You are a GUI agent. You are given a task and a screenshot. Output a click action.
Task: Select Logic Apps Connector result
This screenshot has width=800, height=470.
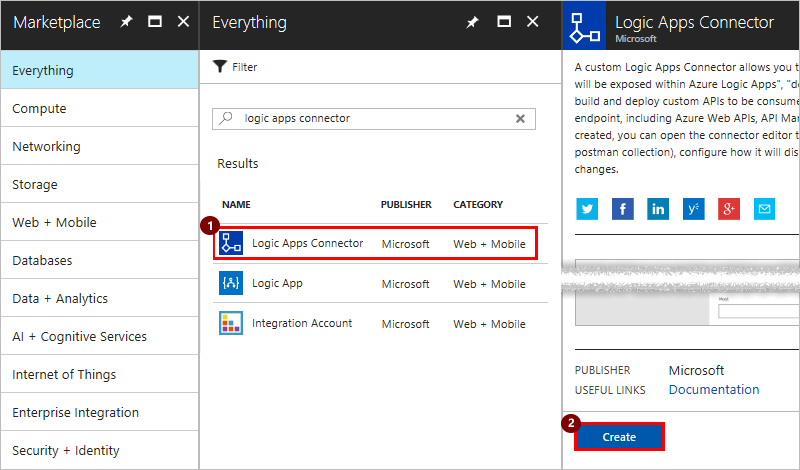[307, 243]
